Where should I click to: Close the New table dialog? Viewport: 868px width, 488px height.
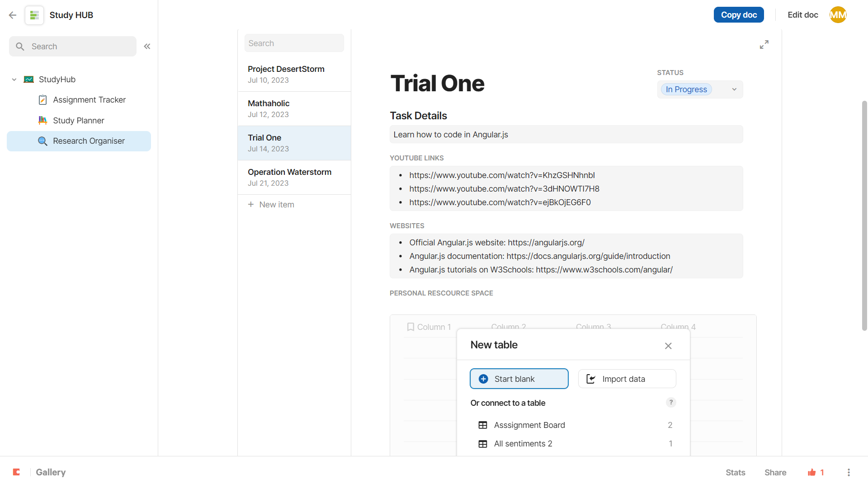click(668, 346)
